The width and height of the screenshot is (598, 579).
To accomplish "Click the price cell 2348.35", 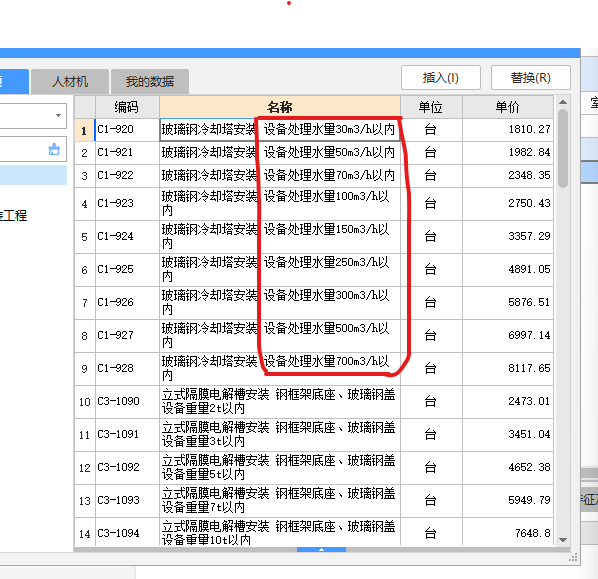I will [x=508, y=176].
